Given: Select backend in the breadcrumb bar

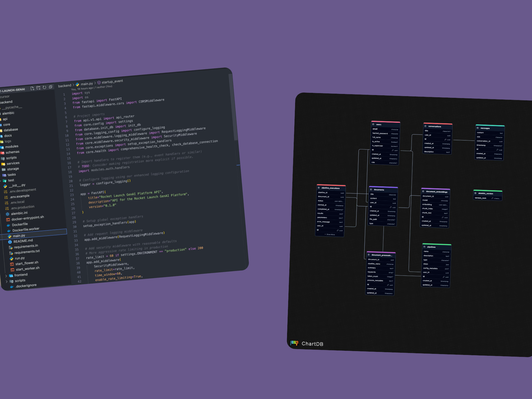Looking at the screenshot, I should coord(65,85).
